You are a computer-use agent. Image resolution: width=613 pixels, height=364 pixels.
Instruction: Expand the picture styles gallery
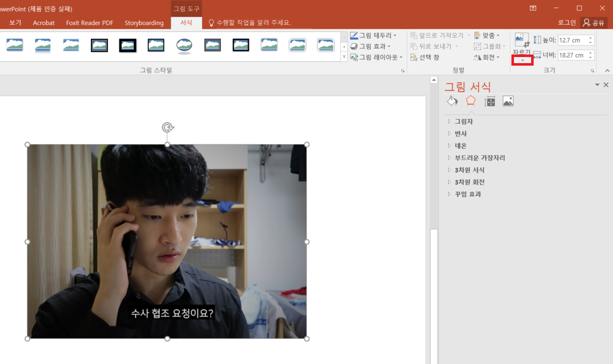pyautogui.click(x=344, y=57)
